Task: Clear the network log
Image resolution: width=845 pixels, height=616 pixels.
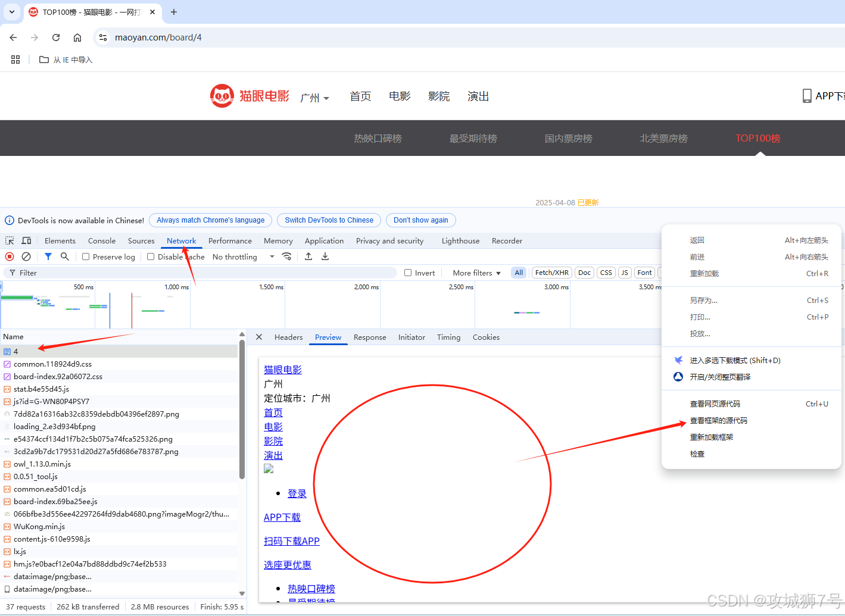Action: pos(26,257)
